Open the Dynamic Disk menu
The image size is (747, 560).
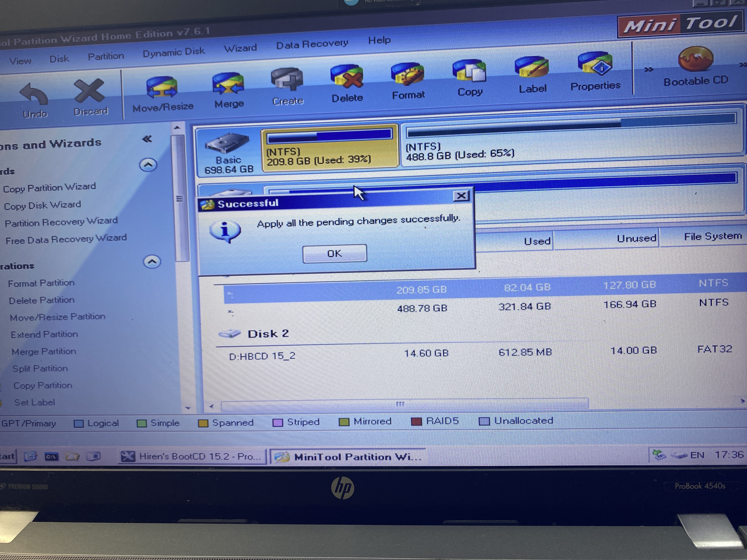pos(174,52)
